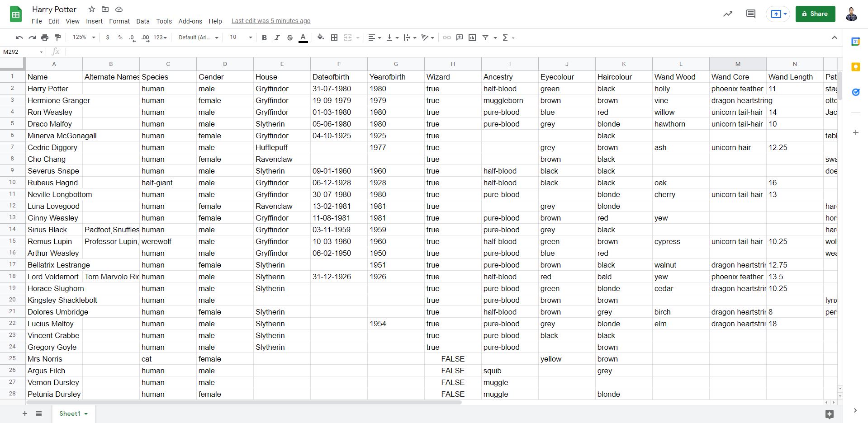Screen dimensions: 868x423
Task: Open the zoom level dropdown showing 125%
Action: click(x=83, y=38)
